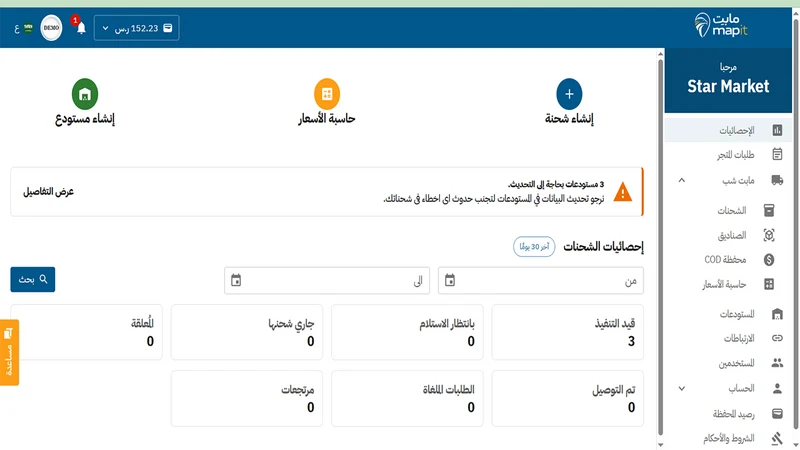Viewport: 800px width, 450px height.
Task: Select الإحصائيات in the sidebar
Action: (x=728, y=130)
